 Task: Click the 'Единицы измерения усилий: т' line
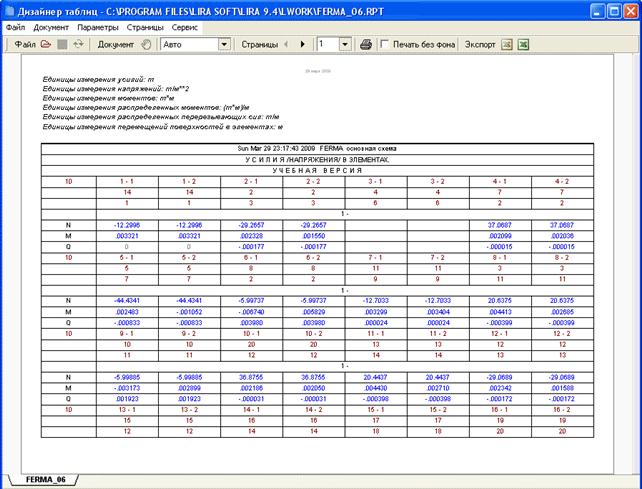point(98,79)
